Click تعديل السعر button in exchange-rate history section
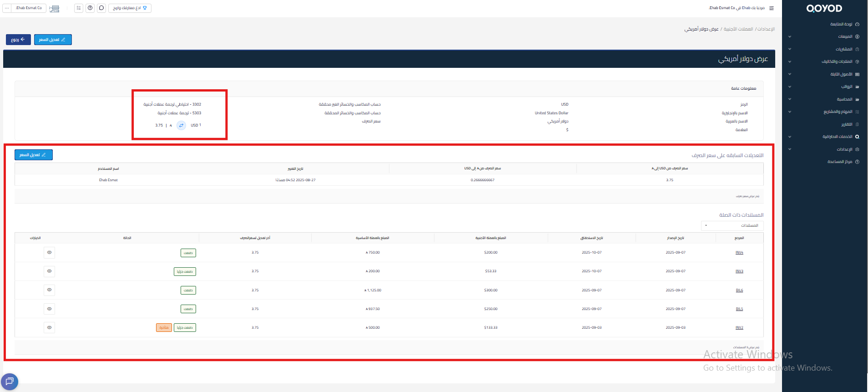 34,155
